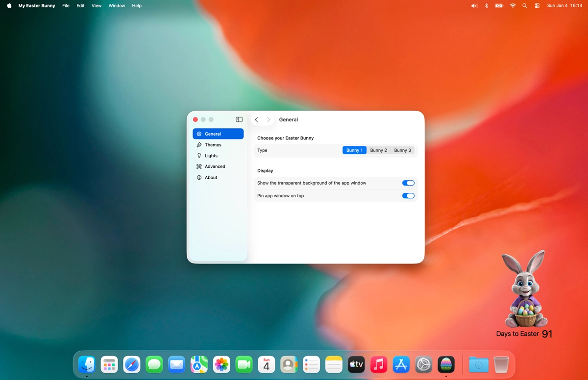This screenshot has width=588, height=380.
Task: Open the App Store from the Dock
Action: pyautogui.click(x=401, y=364)
